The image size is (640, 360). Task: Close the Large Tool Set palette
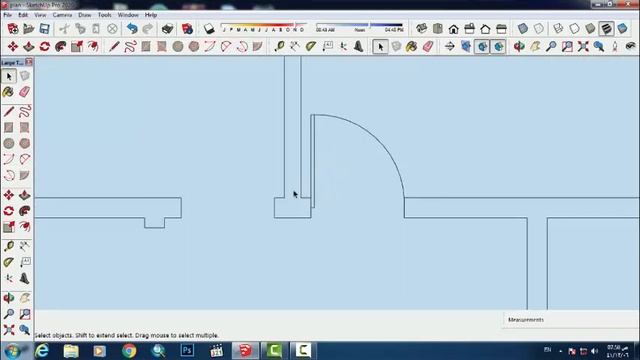coord(29,62)
